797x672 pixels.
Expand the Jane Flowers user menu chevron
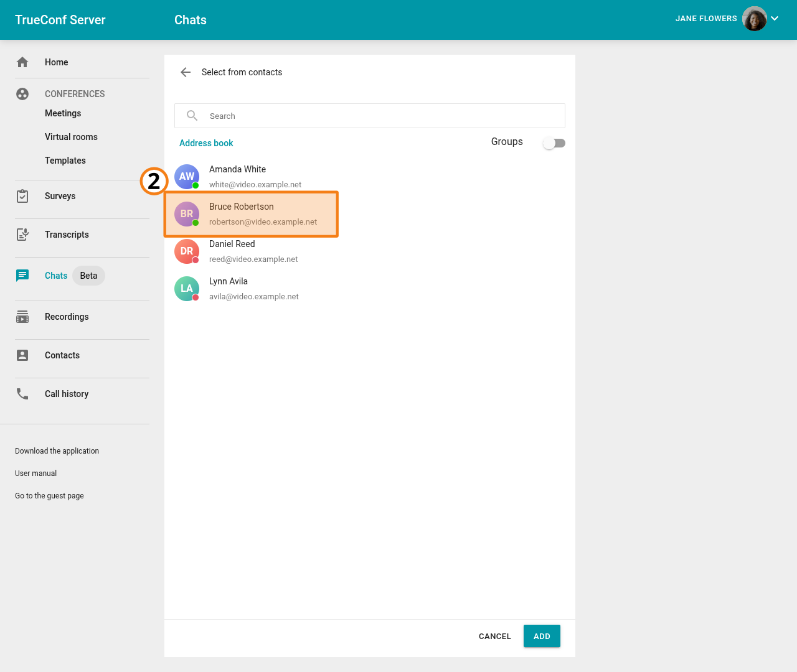click(775, 19)
